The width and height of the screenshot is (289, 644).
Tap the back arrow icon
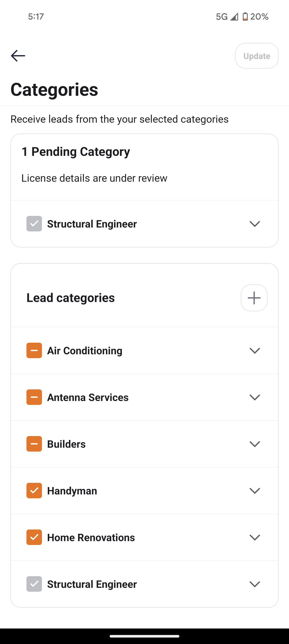(x=18, y=56)
